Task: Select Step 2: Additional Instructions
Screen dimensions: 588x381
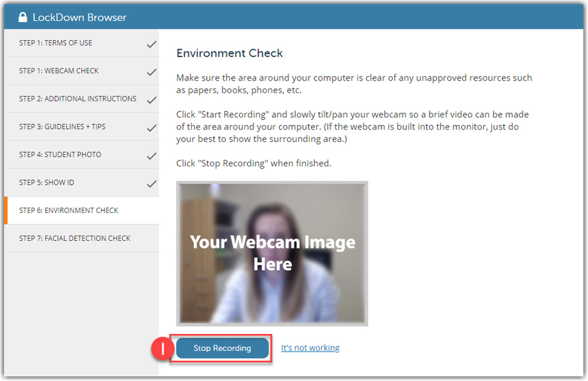Action: (x=78, y=99)
